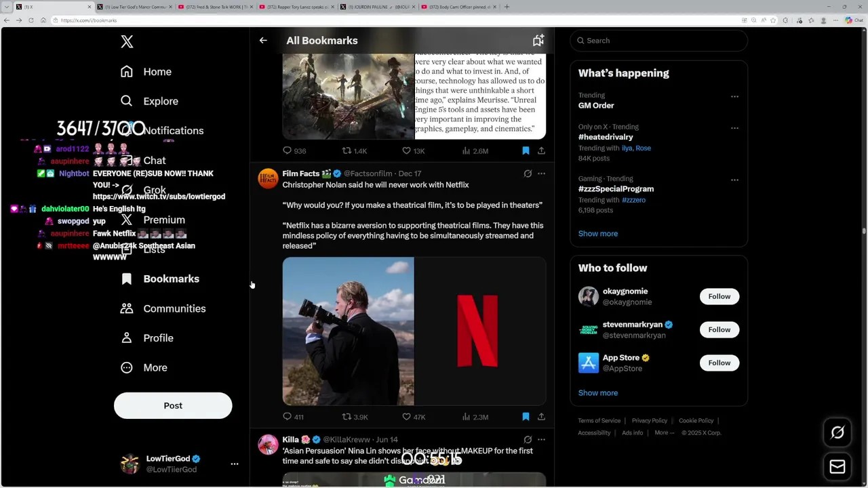
Task: Go to the Premium page
Action: tap(153, 220)
